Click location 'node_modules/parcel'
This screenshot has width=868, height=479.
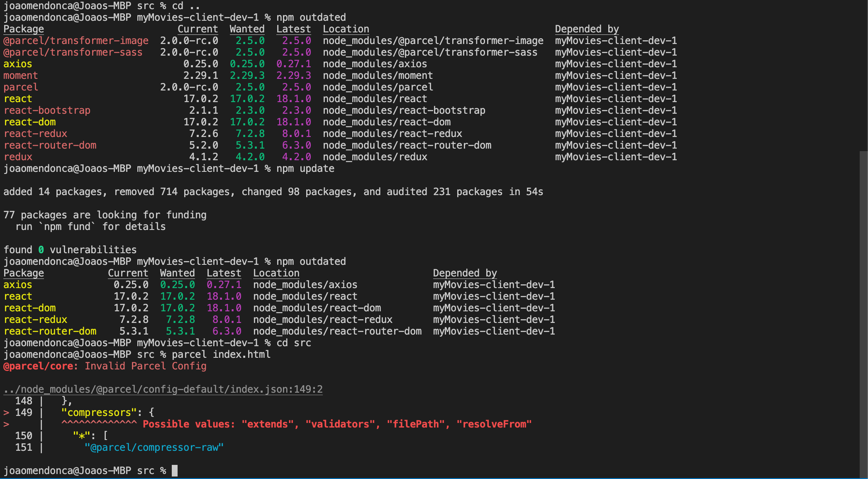[x=378, y=87]
